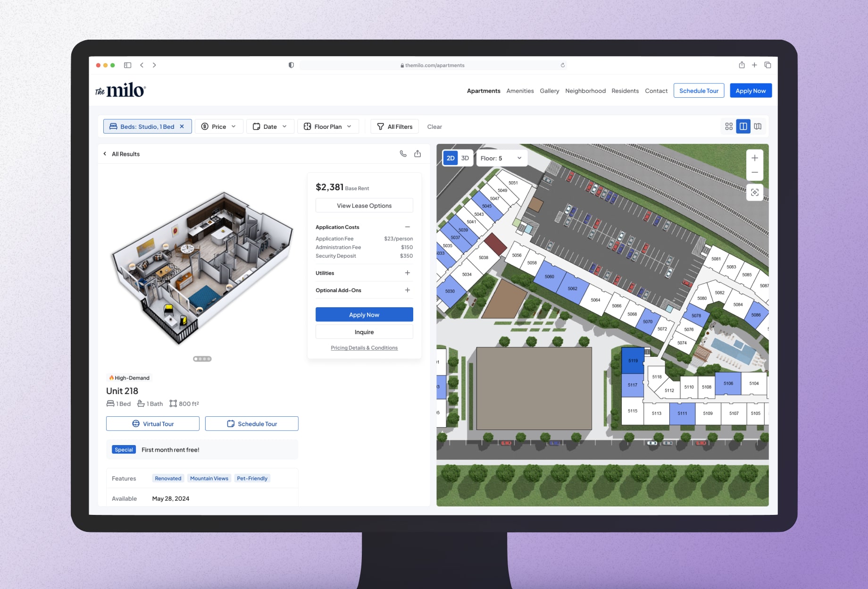Click the 3D floor plan image
Screen dimensions: 868x589
202,267
